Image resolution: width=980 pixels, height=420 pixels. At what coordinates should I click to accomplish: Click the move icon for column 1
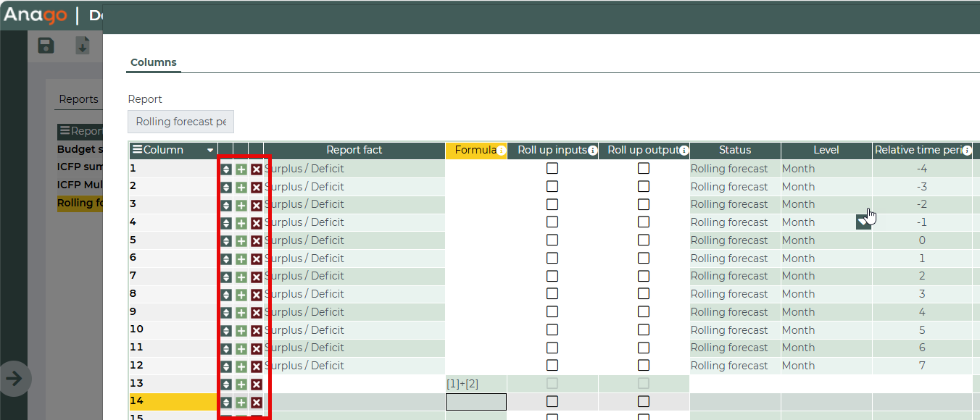point(226,169)
